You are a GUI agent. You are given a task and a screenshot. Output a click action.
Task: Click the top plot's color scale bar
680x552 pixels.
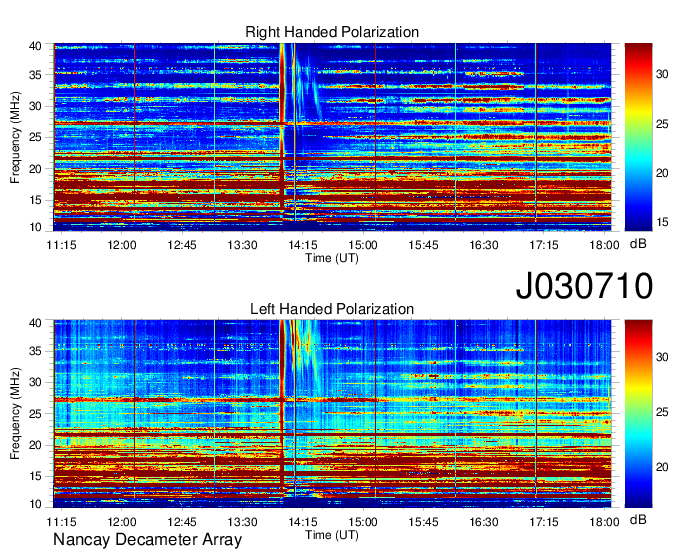[638, 137]
